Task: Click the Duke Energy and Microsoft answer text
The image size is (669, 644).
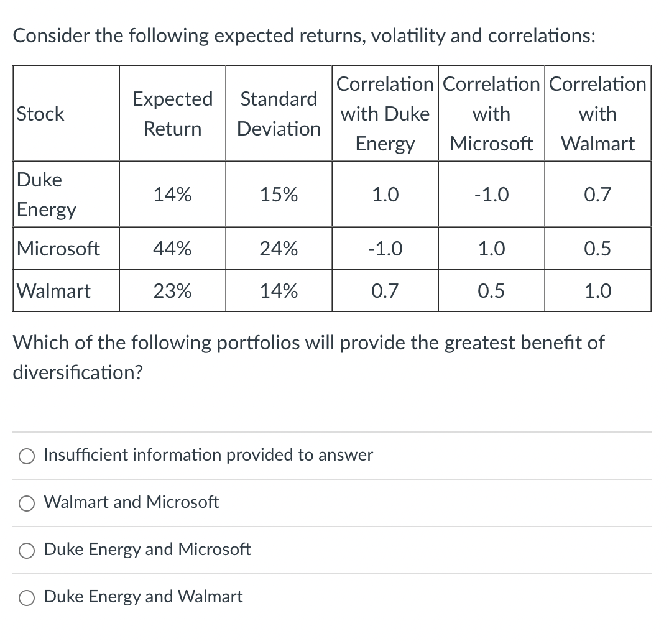Action: [147, 550]
